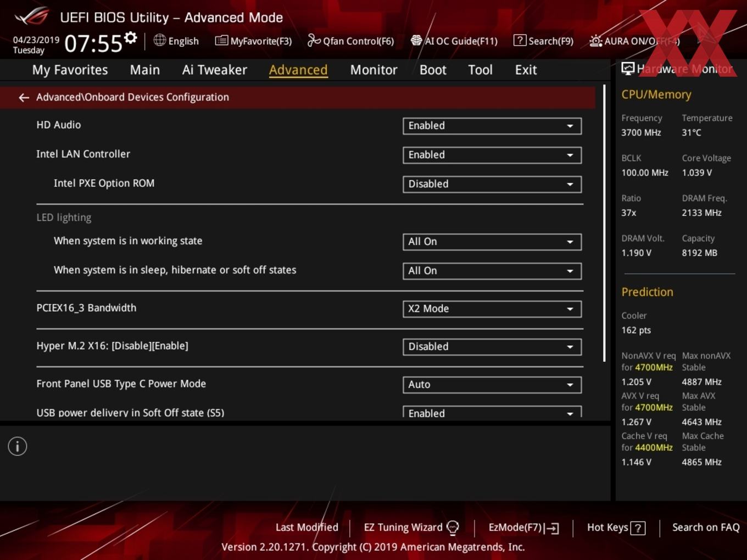
Task: Click the English language selector
Action: (183, 41)
